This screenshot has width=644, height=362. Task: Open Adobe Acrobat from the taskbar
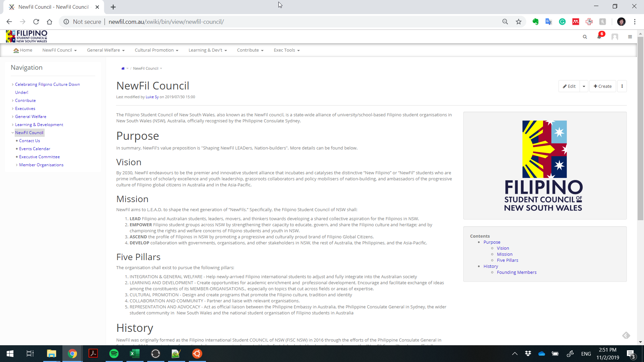point(93,354)
